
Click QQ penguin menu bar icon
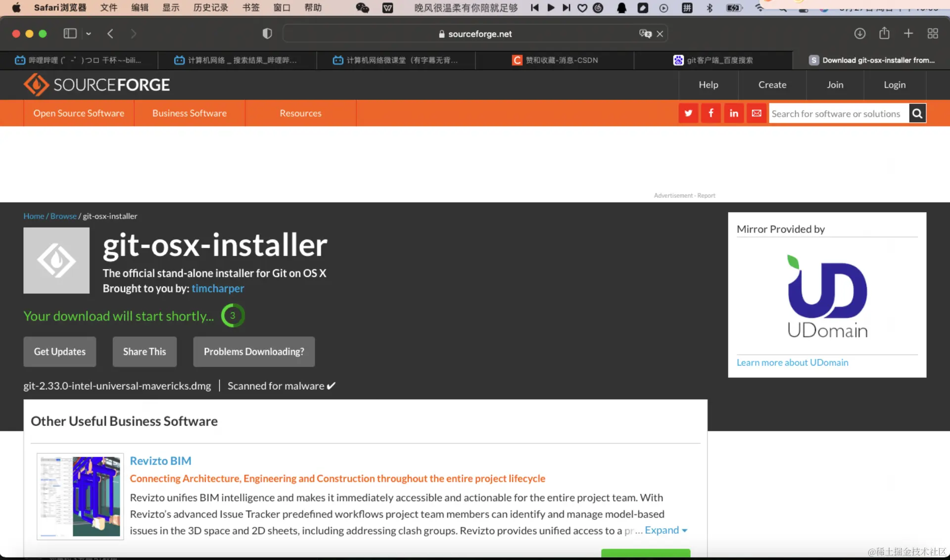click(x=621, y=8)
